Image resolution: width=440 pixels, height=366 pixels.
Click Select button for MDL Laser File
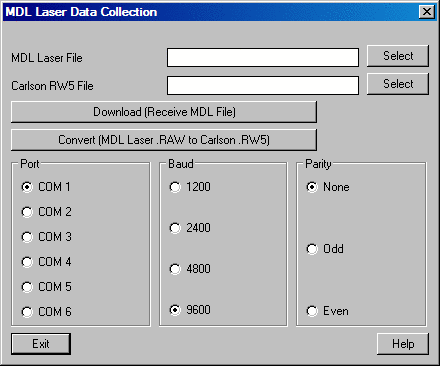click(x=398, y=56)
